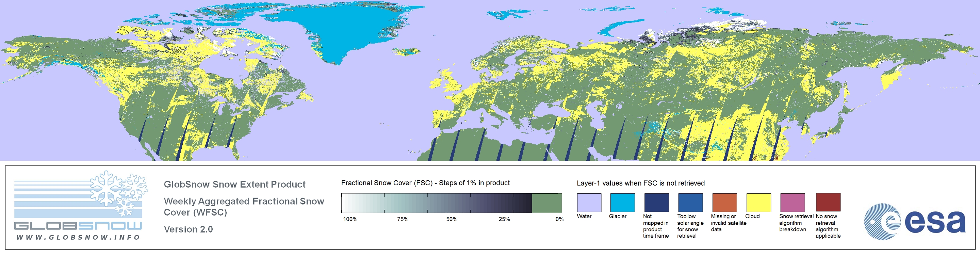Click the yellow Cloud legend swatch
The image size is (980, 254).
[758, 203]
